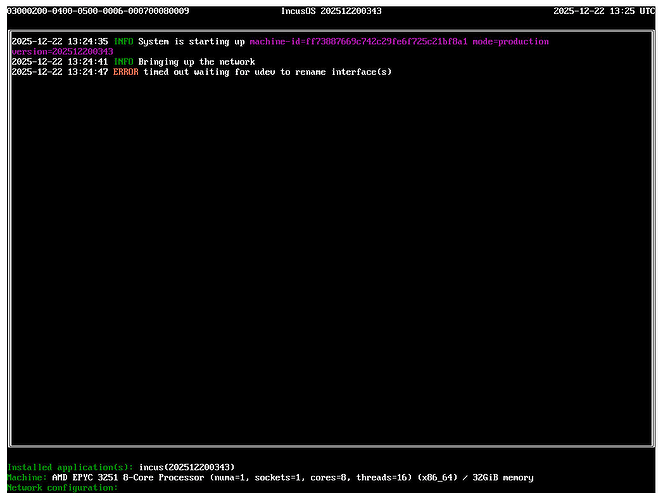
Task: Click the timed out waiting for udev message
Action: pos(267,72)
